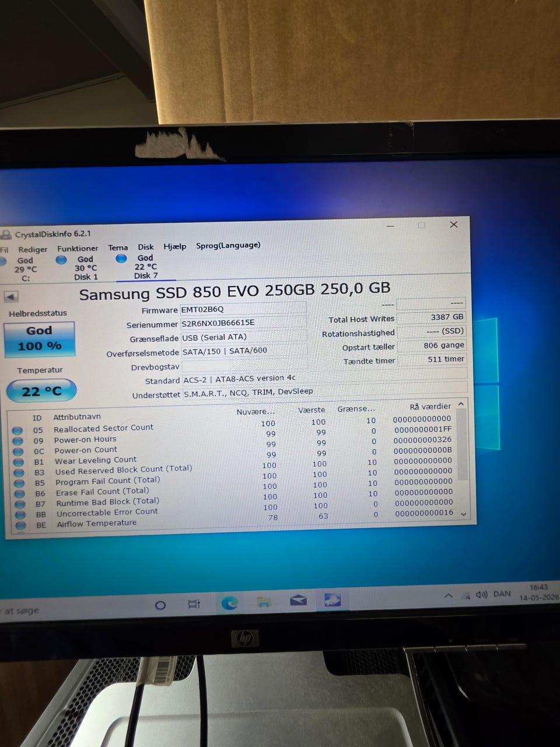Select the Airflow Temperature attribute name
Image resolution: width=560 pixels, height=747 pixels.
[x=97, y=523]
